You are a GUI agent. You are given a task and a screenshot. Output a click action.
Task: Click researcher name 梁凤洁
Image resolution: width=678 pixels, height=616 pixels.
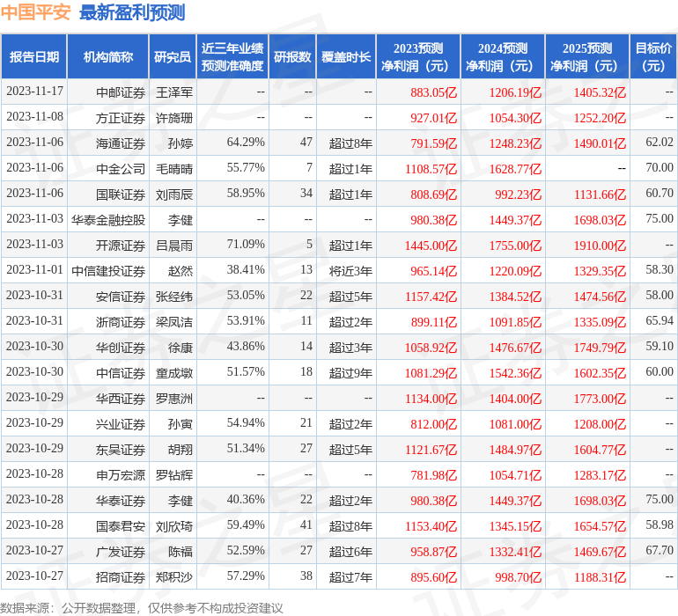[x=174, y=322]
